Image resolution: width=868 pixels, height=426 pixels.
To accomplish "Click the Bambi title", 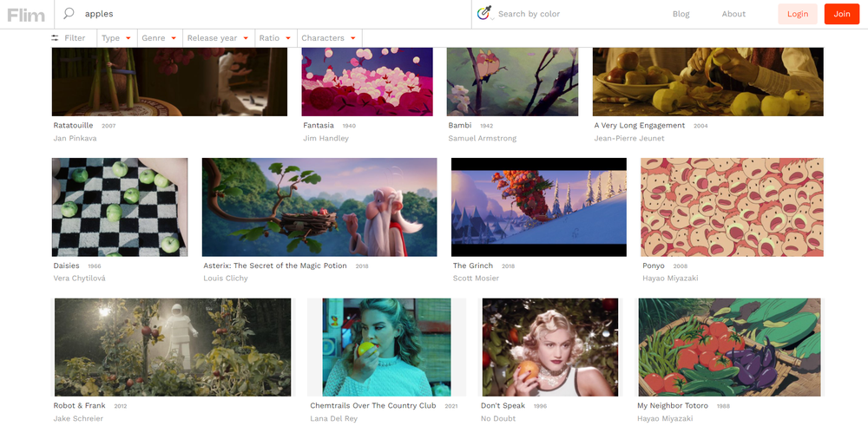I will (460, 126).
